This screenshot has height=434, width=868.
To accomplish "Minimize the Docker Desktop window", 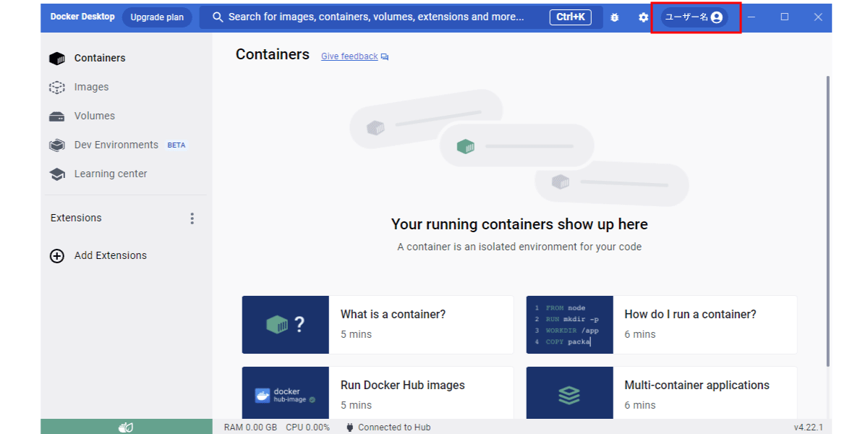I will [752, 17].
